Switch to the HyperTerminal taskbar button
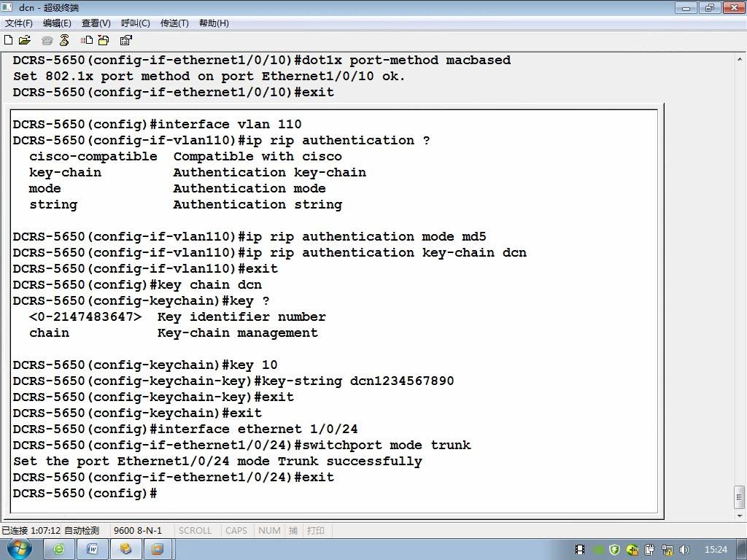 pos(125,550)
